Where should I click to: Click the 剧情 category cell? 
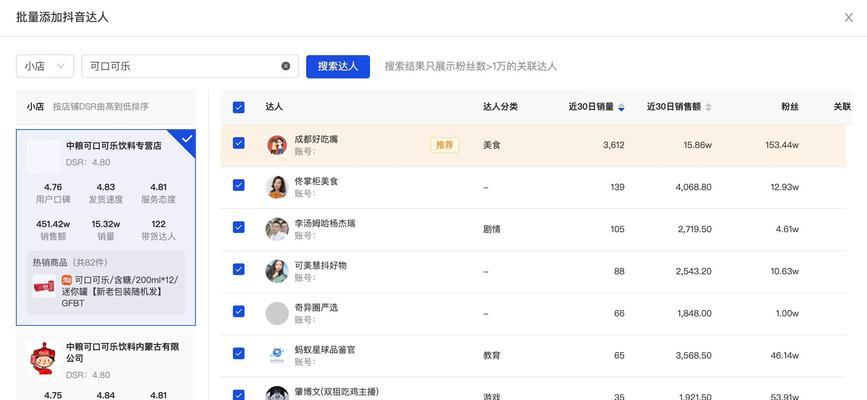pos(492,229)
